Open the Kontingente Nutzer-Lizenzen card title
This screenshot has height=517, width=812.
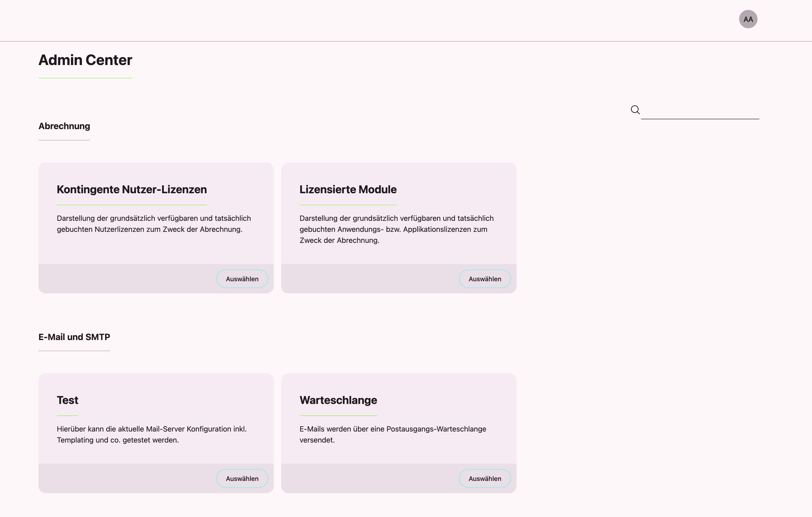click(132, 189)
